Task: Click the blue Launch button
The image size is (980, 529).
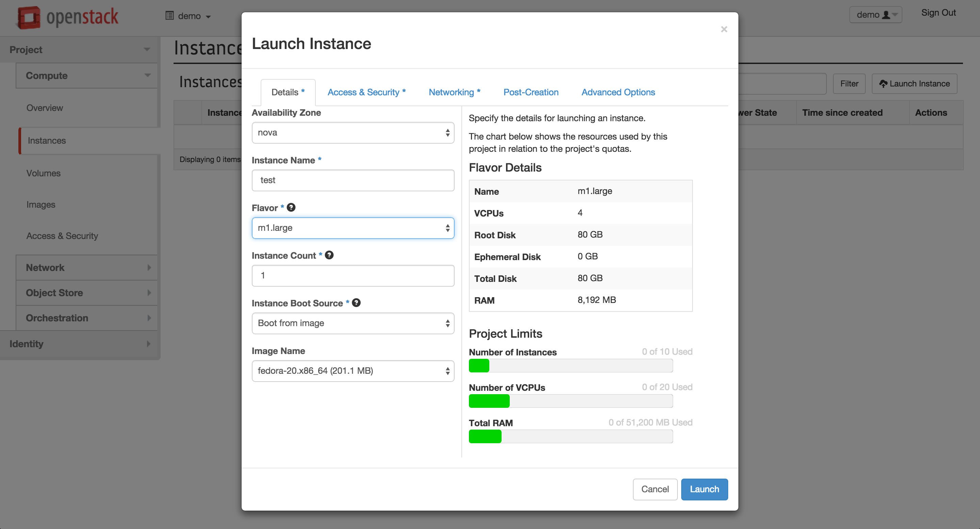Action: click(x=704, y=489)
